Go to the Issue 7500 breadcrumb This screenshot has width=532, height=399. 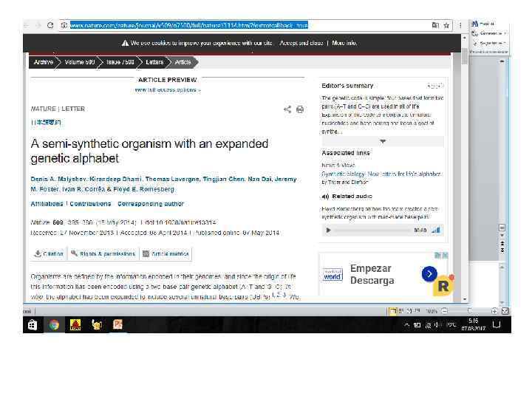[x=120, y=62]
